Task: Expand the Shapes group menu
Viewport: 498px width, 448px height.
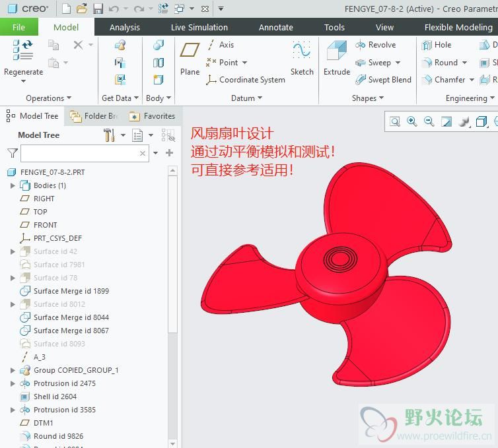Action: pos(368,98)
